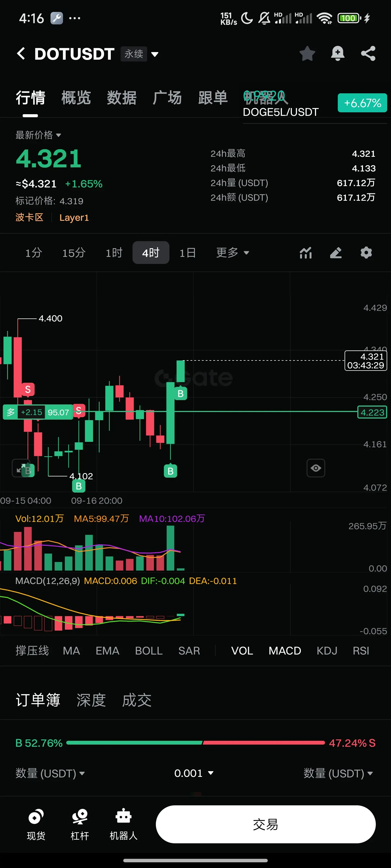Switch to 广场 tab
391x868 pixels.
tap(167, 98)
